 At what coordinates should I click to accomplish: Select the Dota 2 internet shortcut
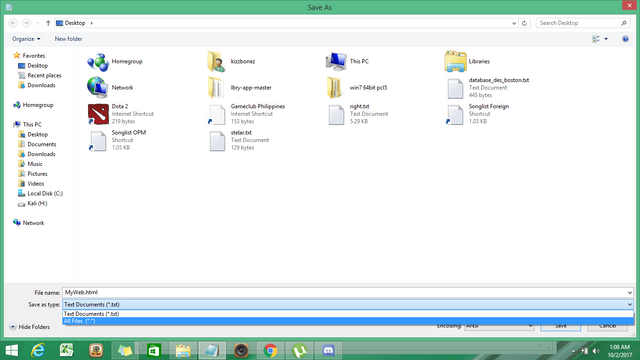[121, 114]
